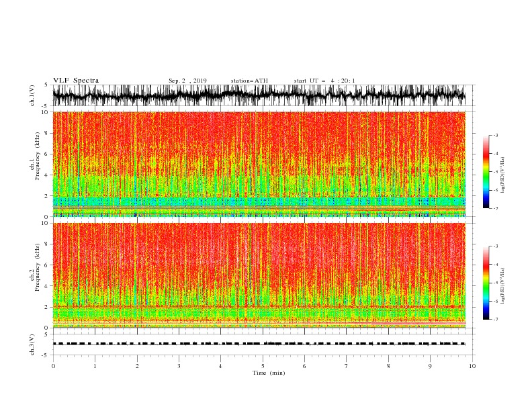Click the time axis tick label '8'

[388, 366]
